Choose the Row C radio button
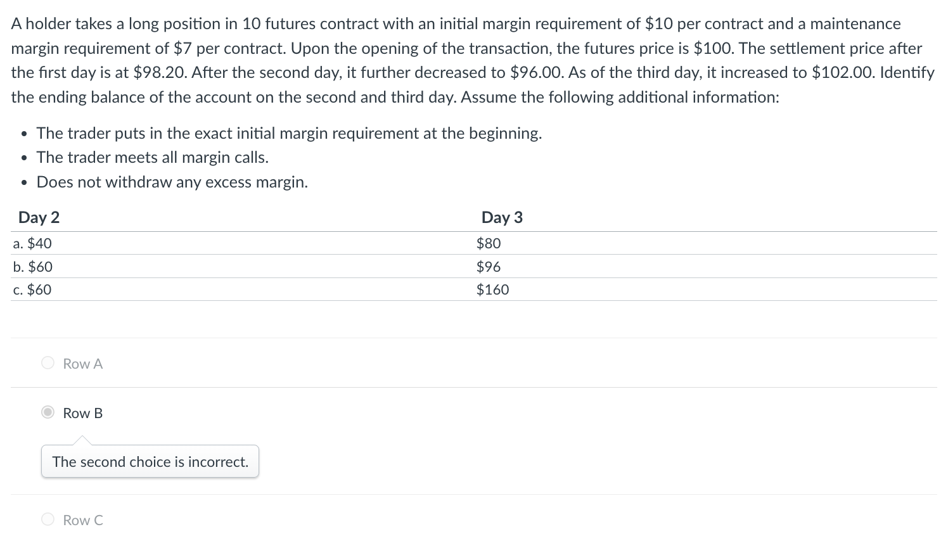The height and width of the screenshot is (560, 948). click(48, 519)
